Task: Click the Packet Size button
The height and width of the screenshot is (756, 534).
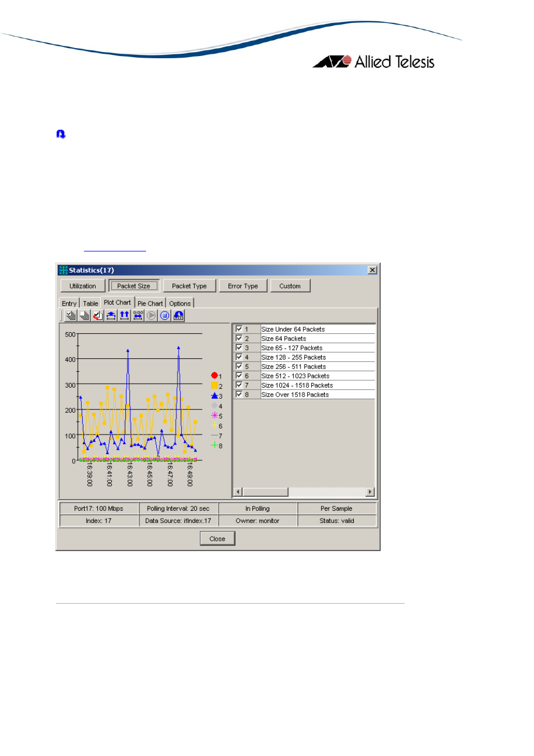Action: pyautogui.click(x=134, y=286)
